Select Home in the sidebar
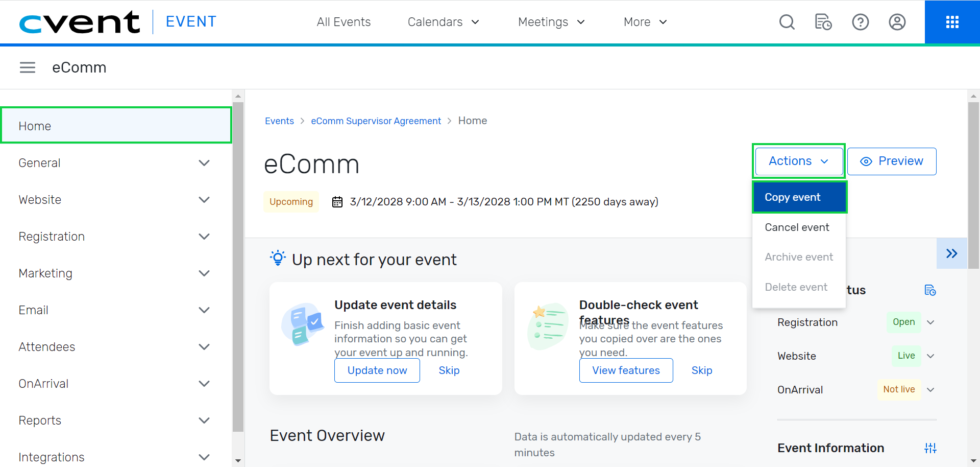This screenshot has width=980, height=467. [116, 126]
